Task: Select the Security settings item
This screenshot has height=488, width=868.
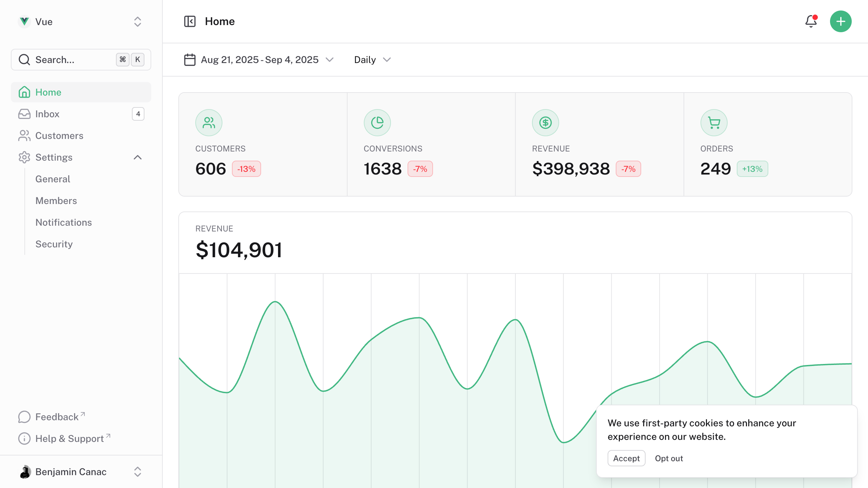Action: coord(54,244)
